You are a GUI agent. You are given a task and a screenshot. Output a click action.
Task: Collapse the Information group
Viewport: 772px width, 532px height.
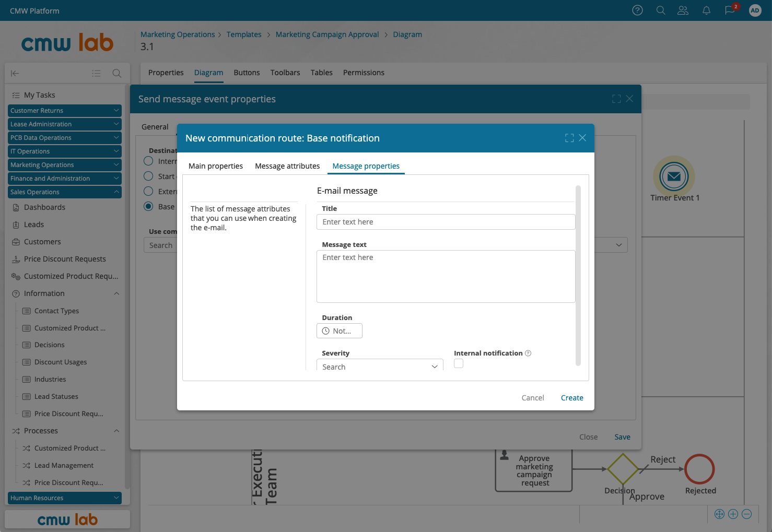[x=116, y=293]
